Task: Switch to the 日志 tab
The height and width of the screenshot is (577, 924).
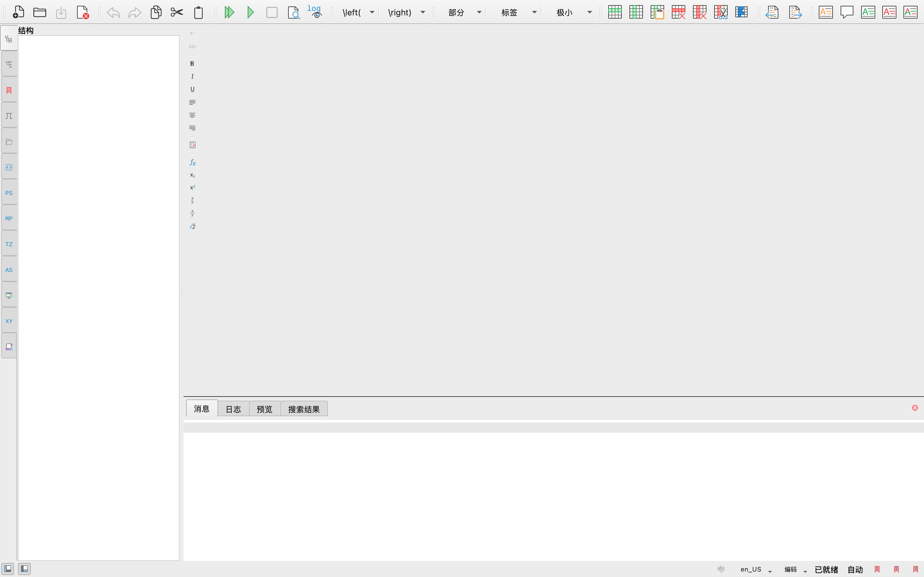Action: pyautogui.click(x=233, y=409)
